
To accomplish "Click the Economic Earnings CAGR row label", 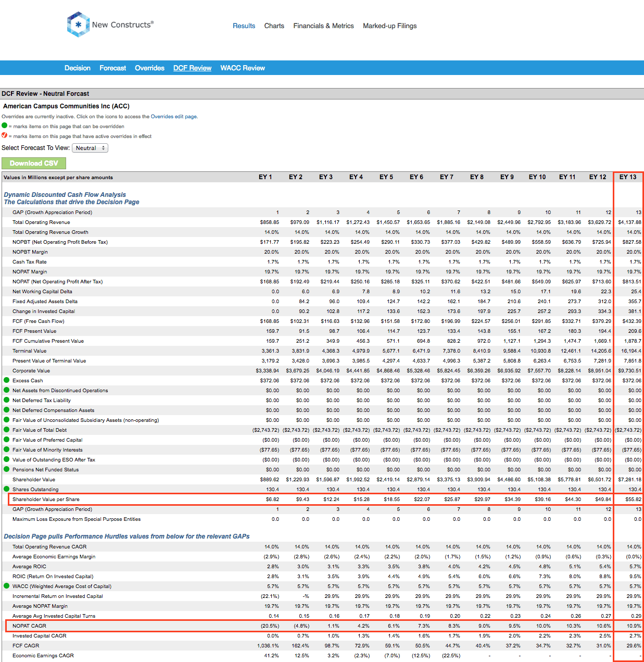I will [x=43, y=656].
